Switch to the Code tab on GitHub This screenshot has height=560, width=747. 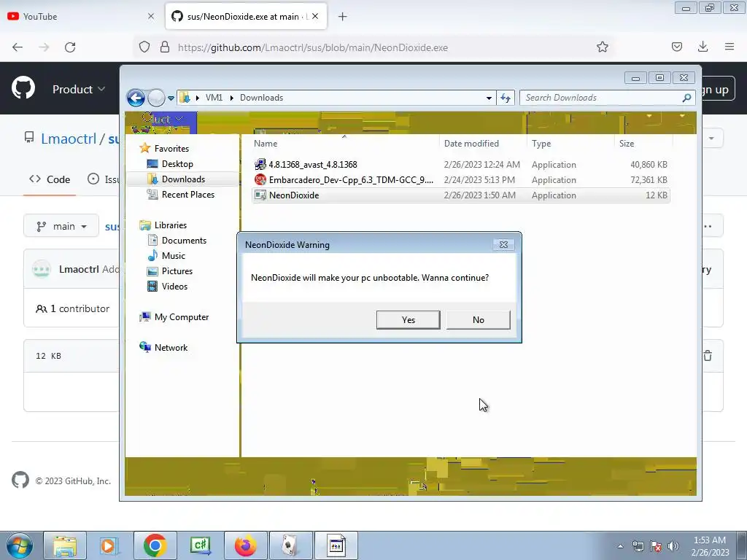coord(50,179)
